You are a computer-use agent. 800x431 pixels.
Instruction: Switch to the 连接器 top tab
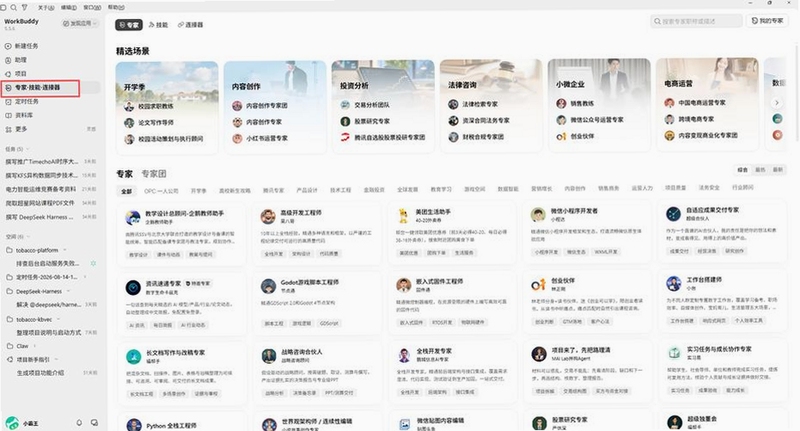click(190, 24)
